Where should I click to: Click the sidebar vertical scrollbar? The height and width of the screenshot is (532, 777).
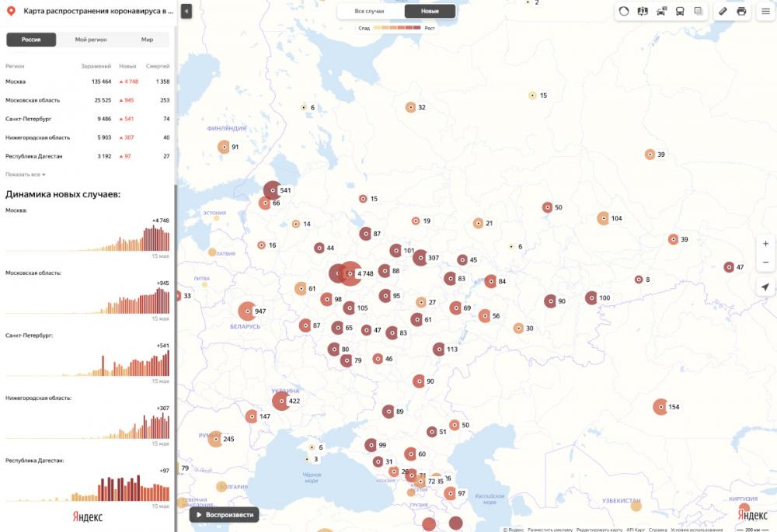point(176,356)
